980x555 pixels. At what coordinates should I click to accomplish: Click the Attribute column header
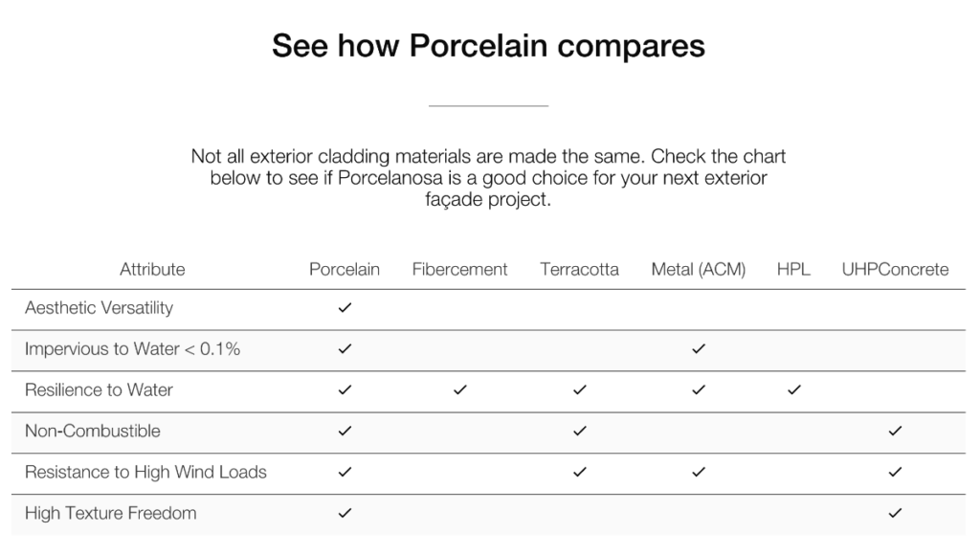(152, 270)
